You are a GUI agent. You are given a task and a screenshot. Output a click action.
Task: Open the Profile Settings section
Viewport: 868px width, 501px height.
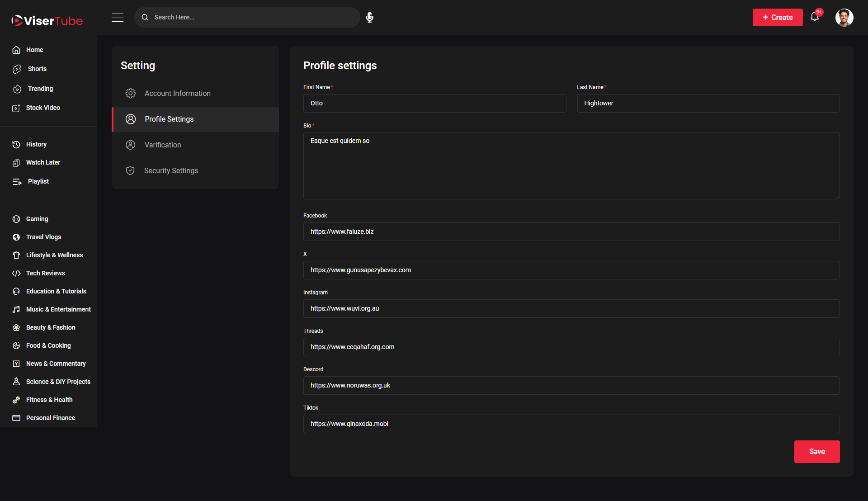[169, 119]
